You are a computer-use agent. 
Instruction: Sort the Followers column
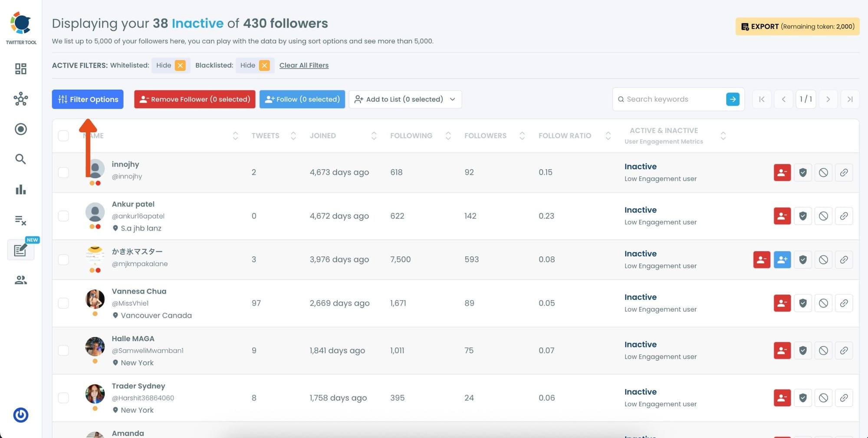pos(522,135)
